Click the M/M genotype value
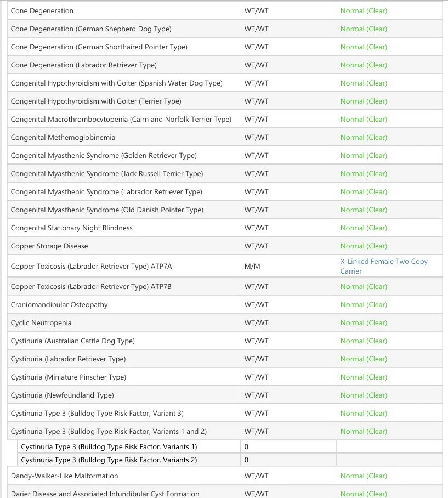The height and width of the screenshot is (498, 448). (x=252, y=267)
